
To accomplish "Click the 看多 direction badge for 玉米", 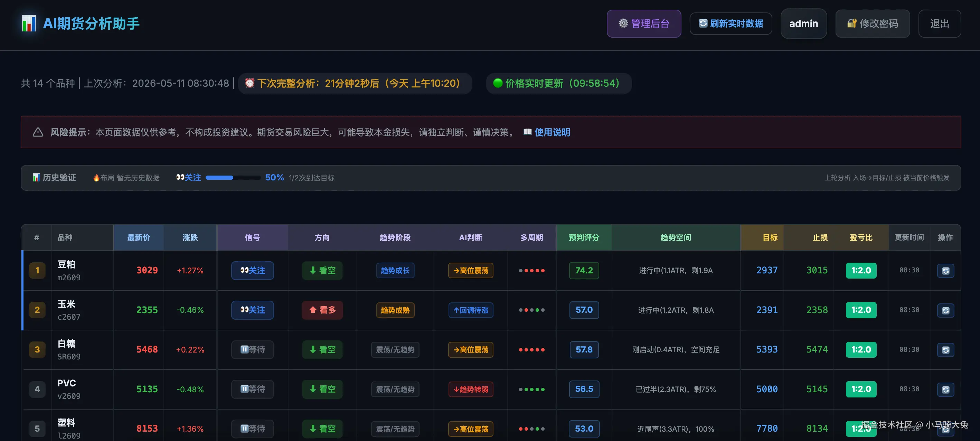I will [x=322, y=310].
